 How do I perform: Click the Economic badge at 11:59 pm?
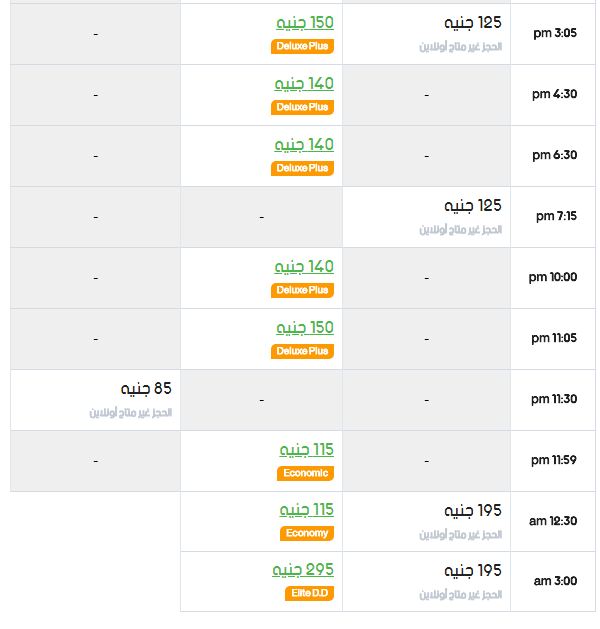305,473
